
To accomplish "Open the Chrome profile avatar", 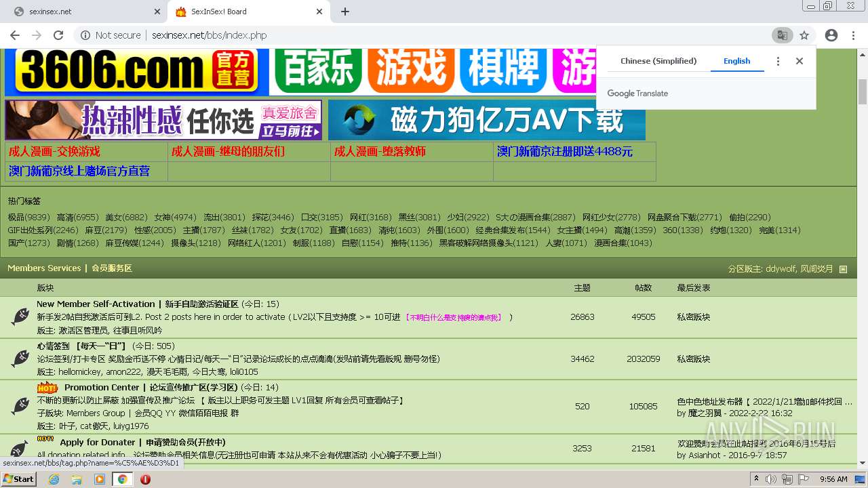I will pyautogui.click(x=831, y=35).
